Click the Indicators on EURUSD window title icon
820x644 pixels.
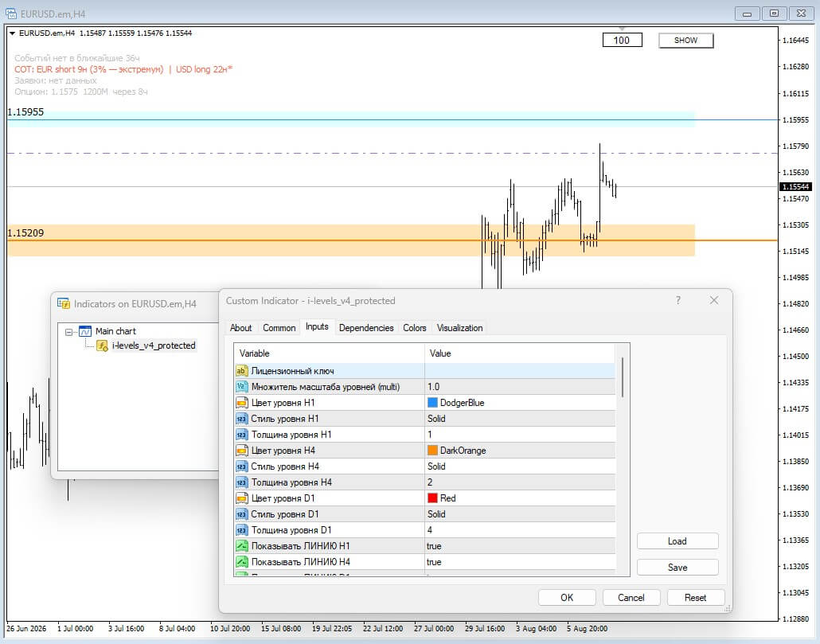63,304
